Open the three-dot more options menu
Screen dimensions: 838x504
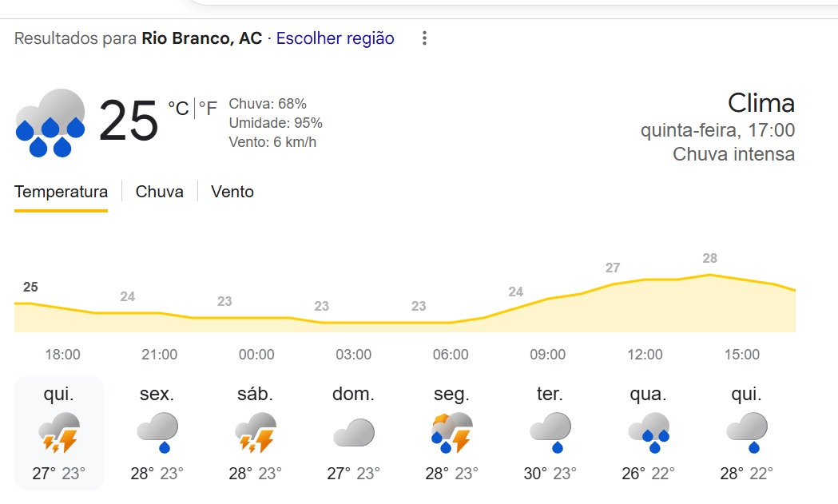coord(424,38)
